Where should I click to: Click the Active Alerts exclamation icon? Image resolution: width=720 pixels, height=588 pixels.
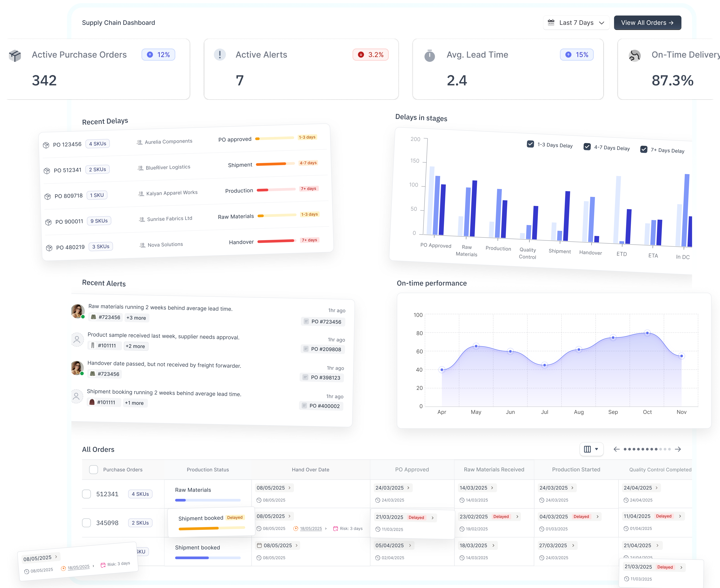[x=220, y=55]
